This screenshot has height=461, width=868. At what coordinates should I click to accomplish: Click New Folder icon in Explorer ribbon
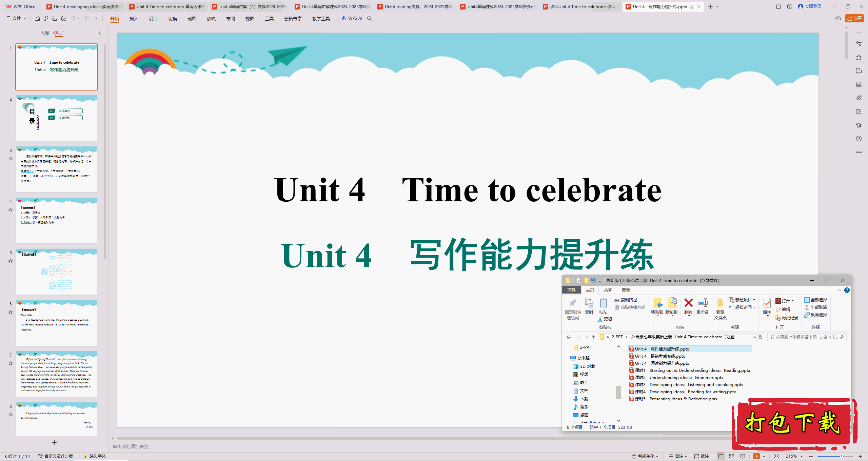click(x=720, y=309)
